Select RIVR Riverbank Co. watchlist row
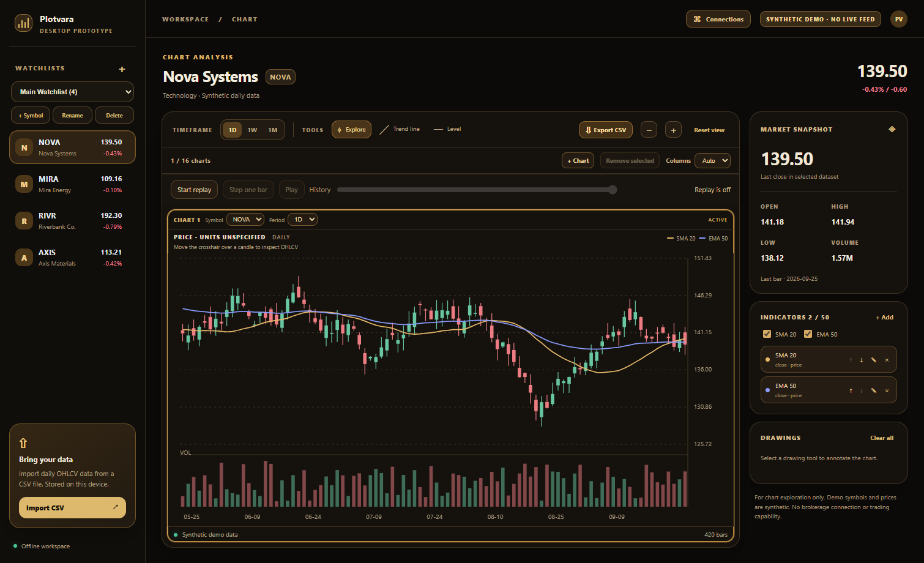This screenshot has height=563, width=924. point(72,221)
